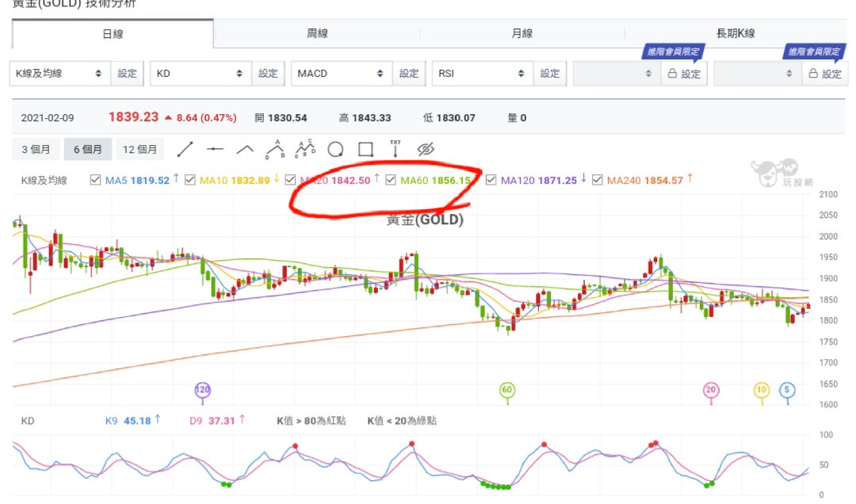
Task: Select the 12 個月 range button
Action: pyautogui.click(x=139, y=149)
